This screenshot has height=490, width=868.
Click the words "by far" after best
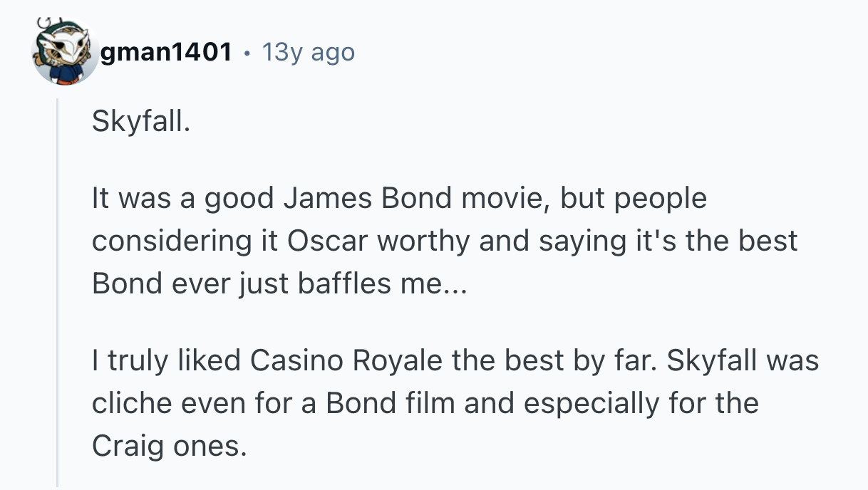click(x=621, y=360)
